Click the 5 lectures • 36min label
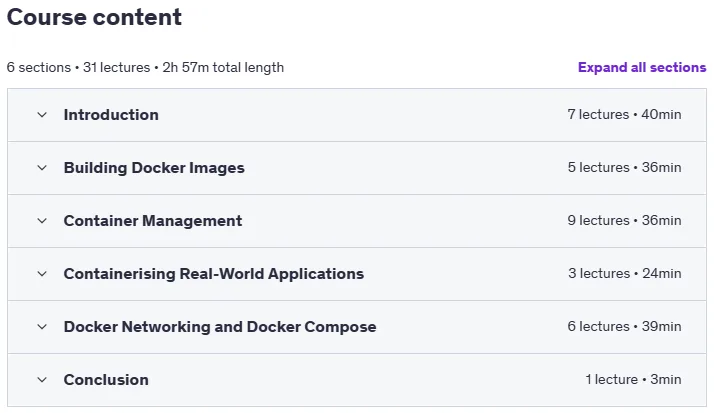This screenshot has height=413, width=714. (x=624, y=168)
